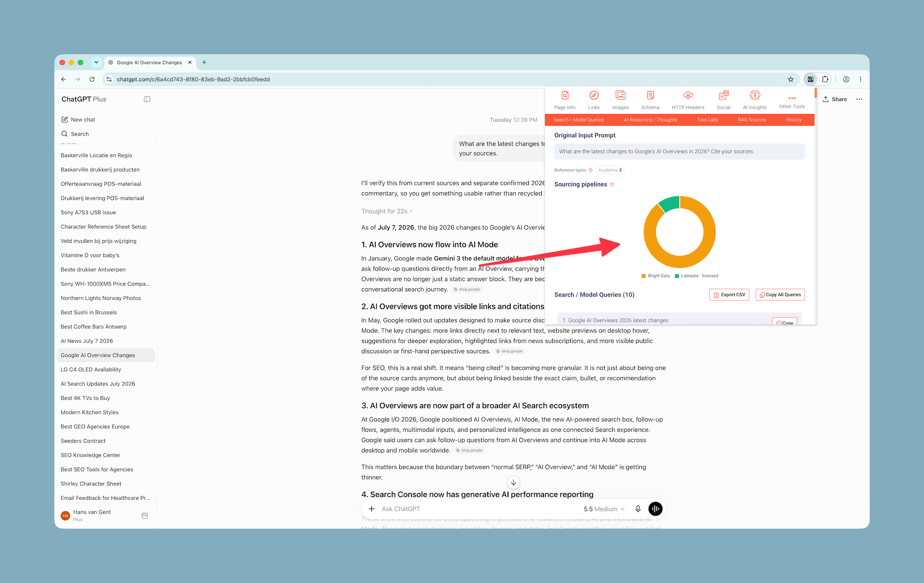Open Other Tools menu
Image resolution: width=924 pixels, height=583 pixels.
pyautogui.click(x=792, y=102)
